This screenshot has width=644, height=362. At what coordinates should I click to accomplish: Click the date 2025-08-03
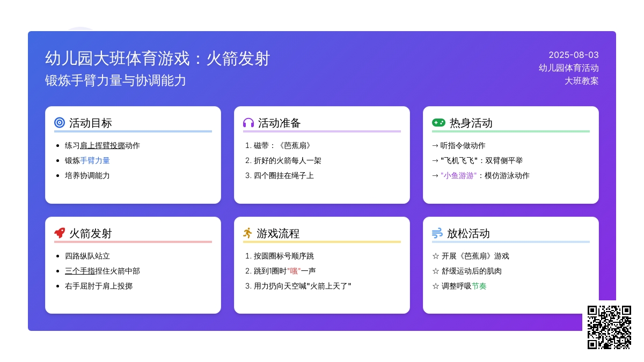(574, 55)
